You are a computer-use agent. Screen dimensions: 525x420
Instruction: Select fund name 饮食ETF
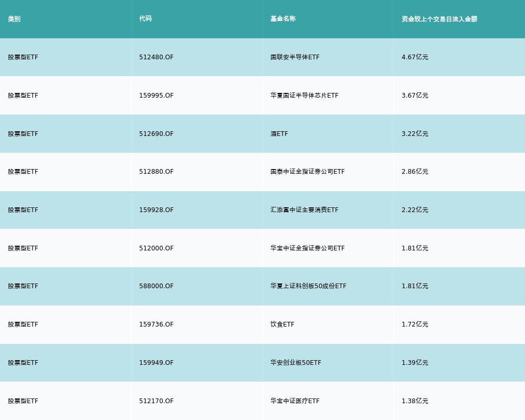(x=282, y=324)
